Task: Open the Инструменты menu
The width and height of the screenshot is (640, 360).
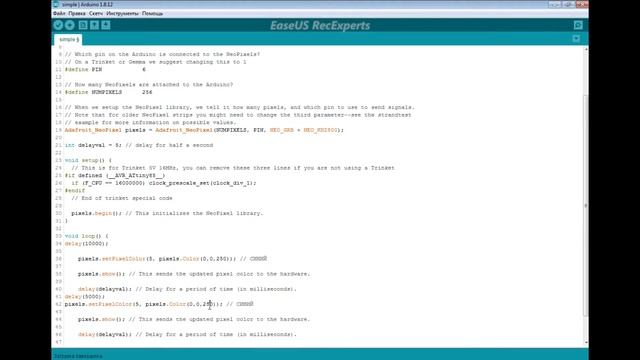Action: pyautogui.click(x=122, y=13)
